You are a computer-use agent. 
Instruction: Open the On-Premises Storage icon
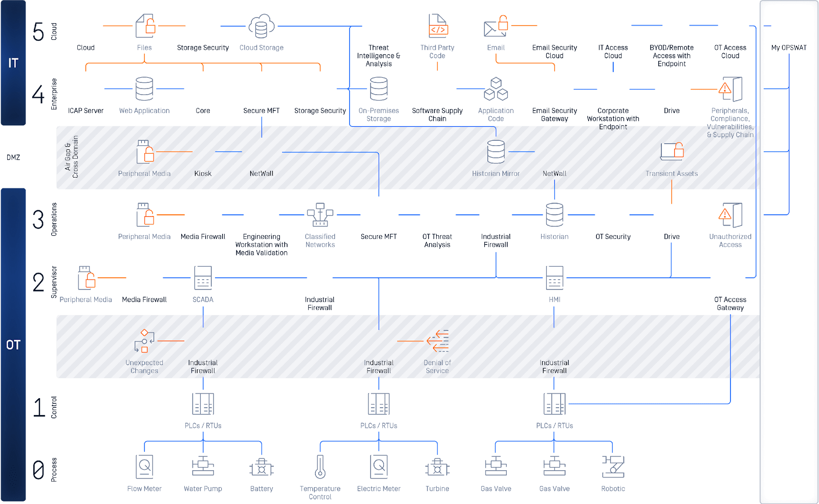pyautogui.click(x=379, y=89)
